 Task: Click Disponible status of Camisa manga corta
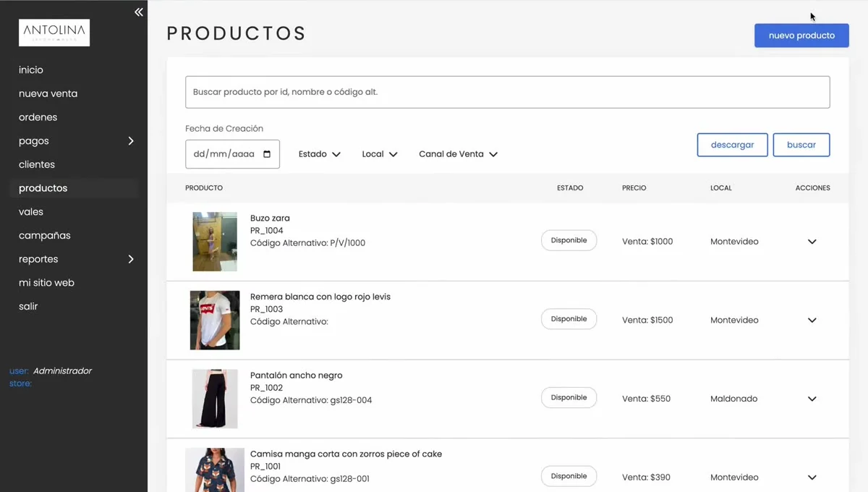tap(569, 476)
